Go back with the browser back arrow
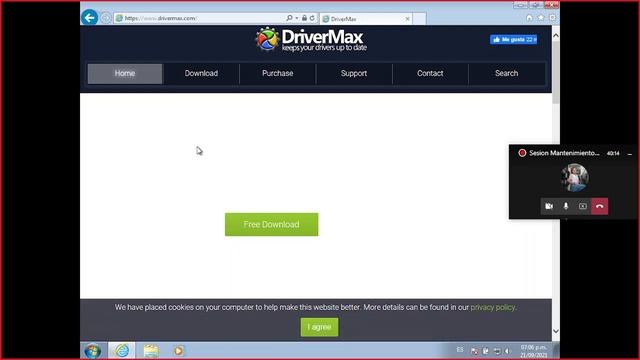640x360 pixels. coord(89,18)
